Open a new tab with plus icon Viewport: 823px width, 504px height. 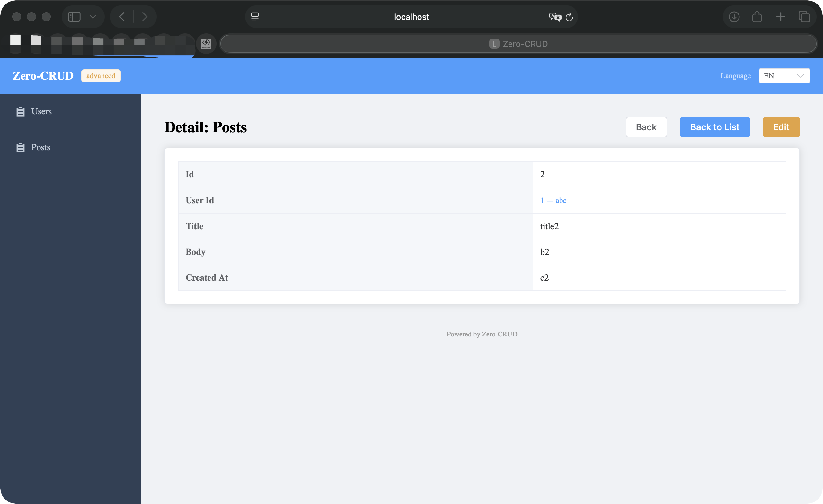(x=781, y=17)
